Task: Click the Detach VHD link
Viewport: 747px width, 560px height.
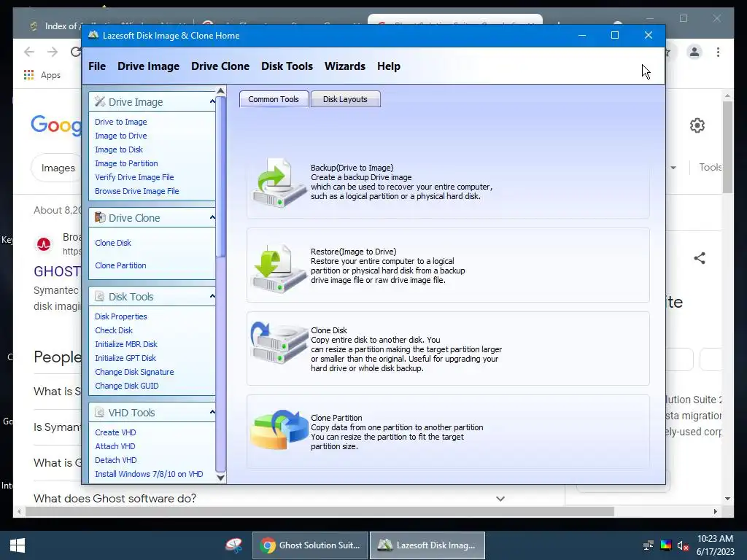Action: pyautogui.click(x=116, y=460)
